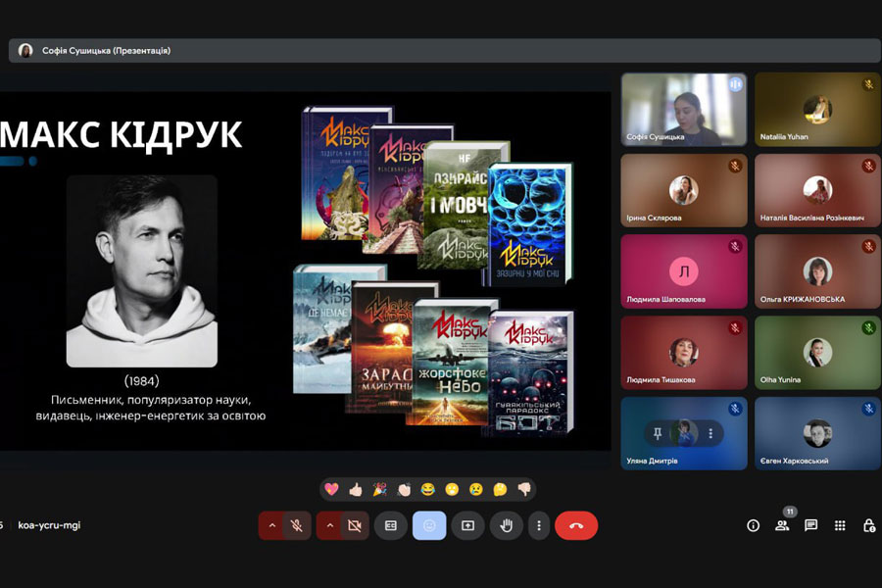The height and width of the screenshot is (588, 882).
Task: Open host controls lock icon
Action: [868, 525]
